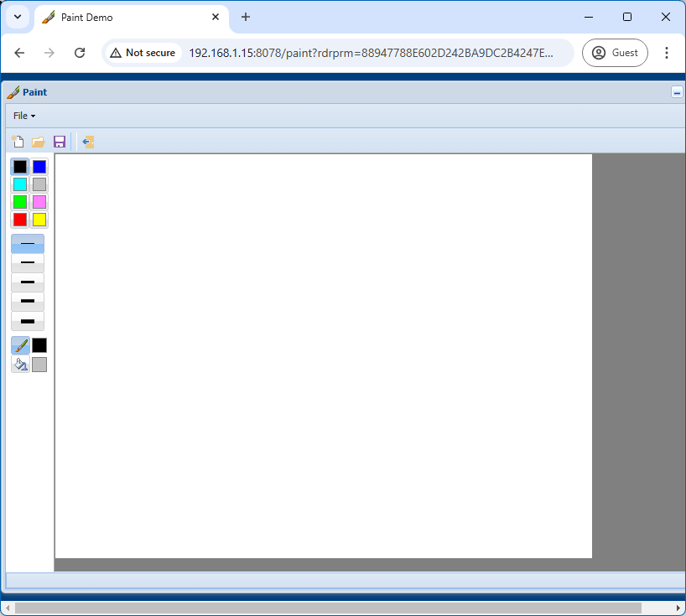Select the thickest line width
686x616 pixels.
point(28,321)
